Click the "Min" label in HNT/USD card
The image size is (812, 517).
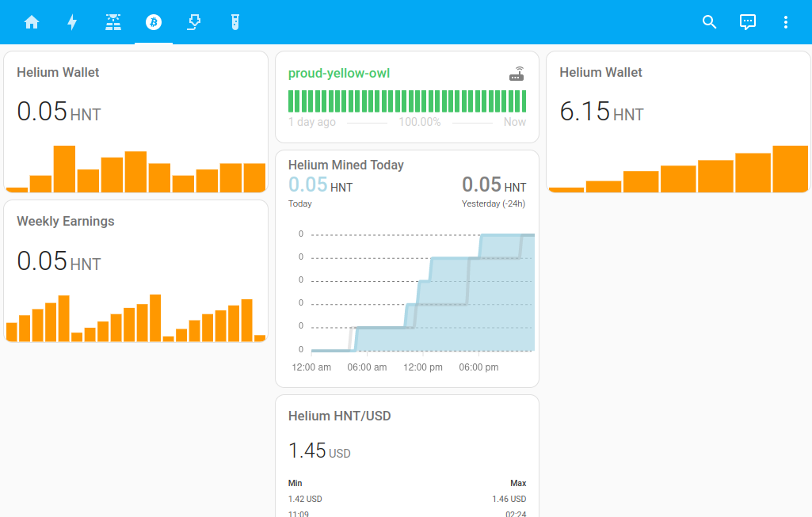click(x=295, y=484)
